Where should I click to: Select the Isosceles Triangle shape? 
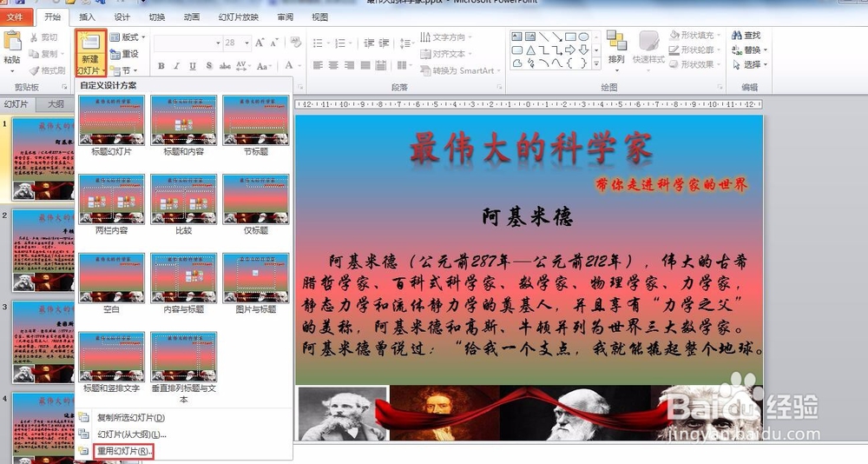click(x=530, y=50)
